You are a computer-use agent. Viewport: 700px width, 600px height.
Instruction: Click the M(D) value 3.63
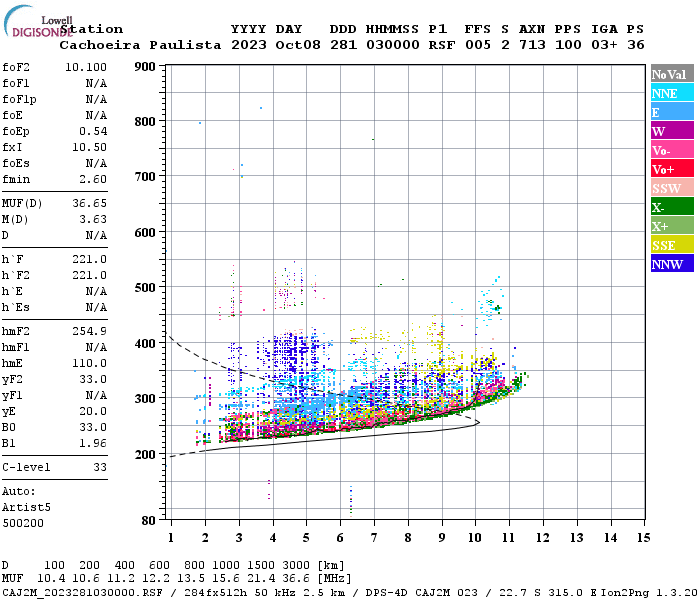point(93,220)
